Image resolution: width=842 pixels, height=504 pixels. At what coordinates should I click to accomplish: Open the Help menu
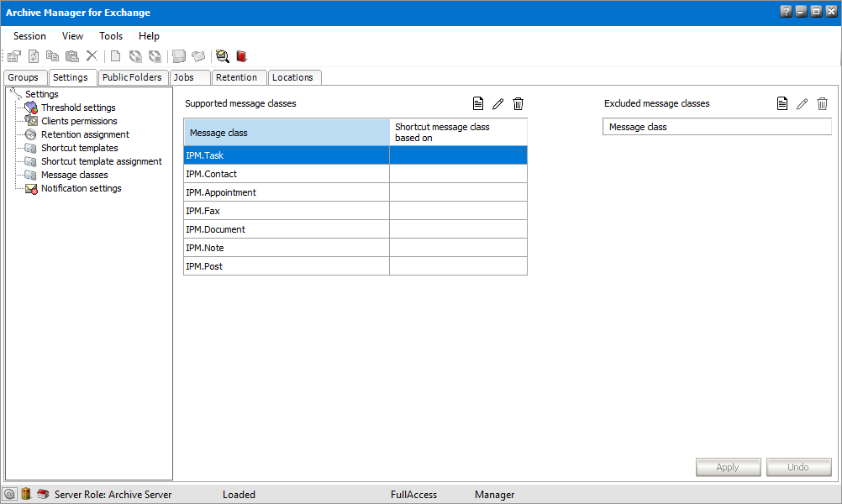point(149,36)
